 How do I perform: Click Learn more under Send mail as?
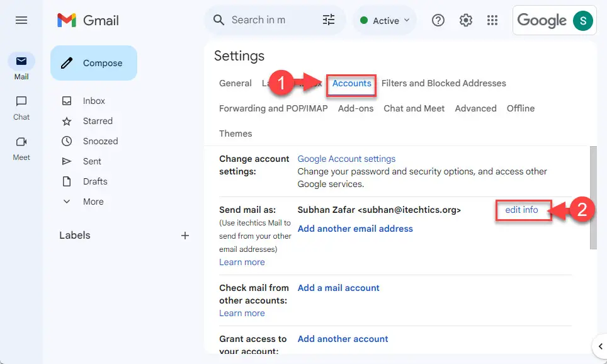(242, 262)
